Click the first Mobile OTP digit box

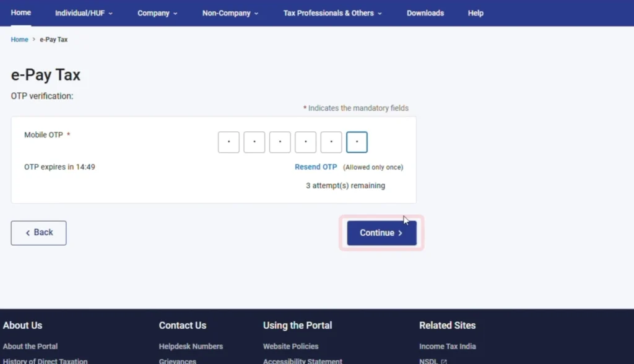(228, 142)
